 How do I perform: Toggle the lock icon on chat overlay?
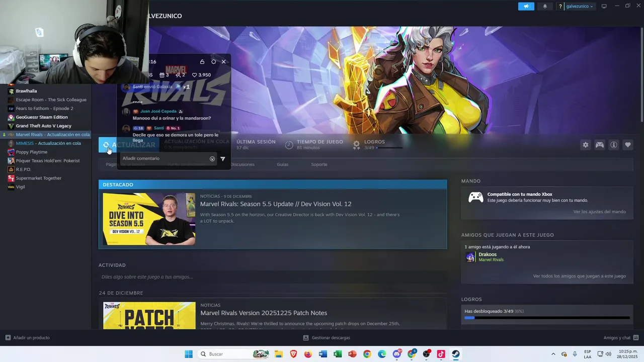point(202,62)
